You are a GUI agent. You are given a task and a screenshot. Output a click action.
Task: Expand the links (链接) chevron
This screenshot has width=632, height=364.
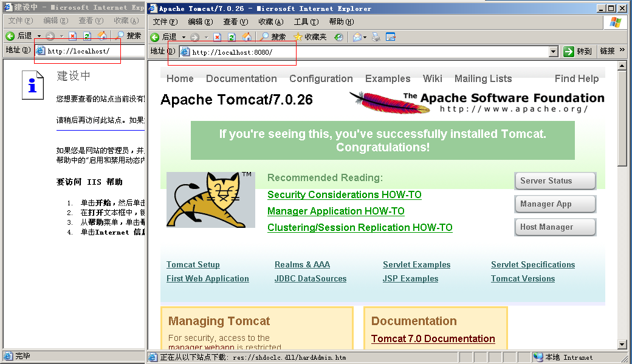click(x=622, y=50)
